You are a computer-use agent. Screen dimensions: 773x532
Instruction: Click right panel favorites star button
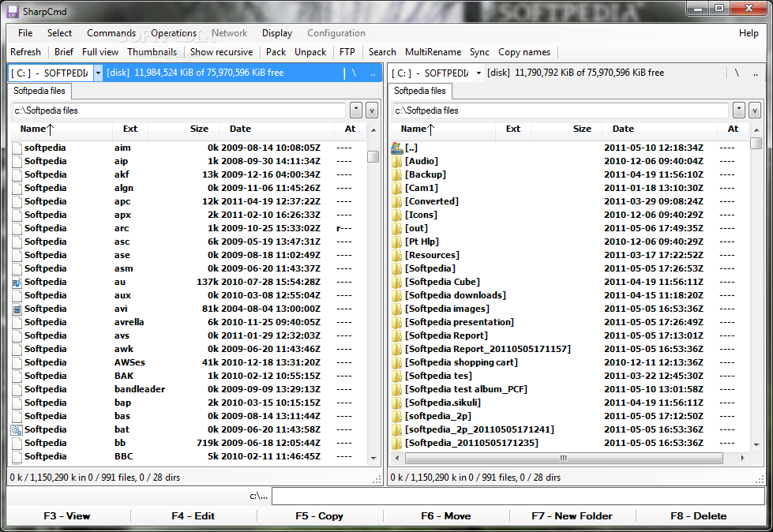pyautogui.click(x=738, y=111)
